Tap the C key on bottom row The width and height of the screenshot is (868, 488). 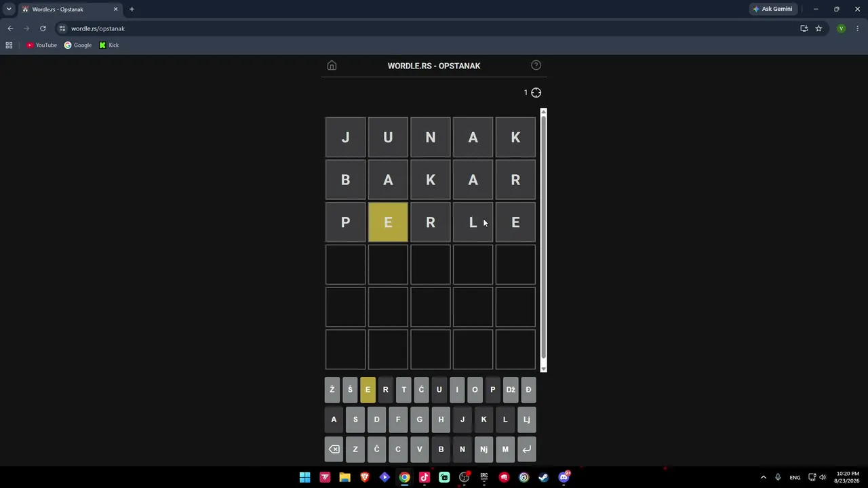tap(398, 449)
